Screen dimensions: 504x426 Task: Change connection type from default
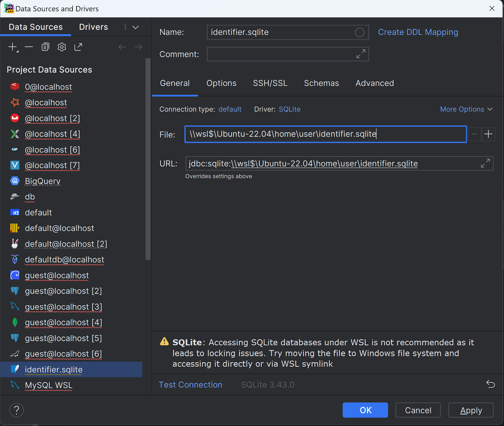(230, 109)
